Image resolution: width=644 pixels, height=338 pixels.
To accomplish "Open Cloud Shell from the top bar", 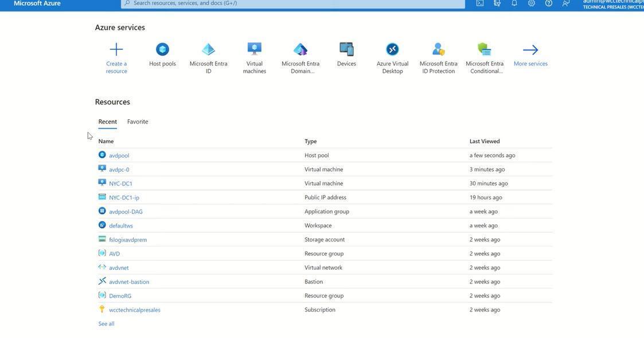I will coord(479,3).
